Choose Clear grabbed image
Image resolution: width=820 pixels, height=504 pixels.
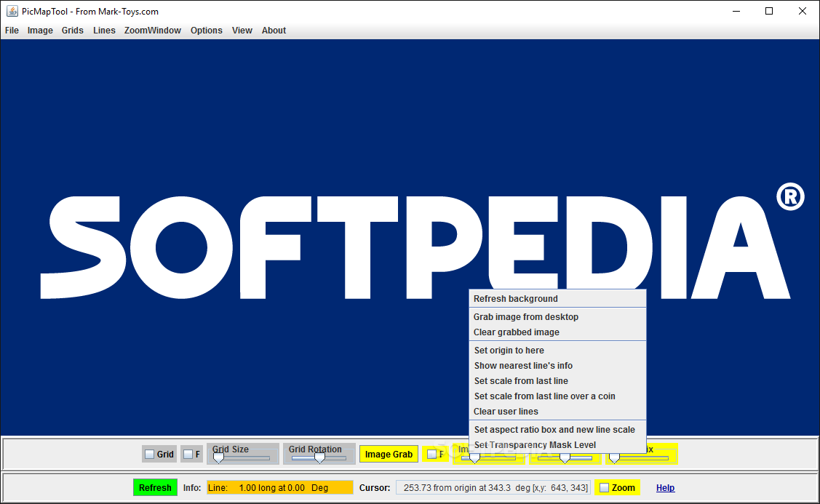557,332
